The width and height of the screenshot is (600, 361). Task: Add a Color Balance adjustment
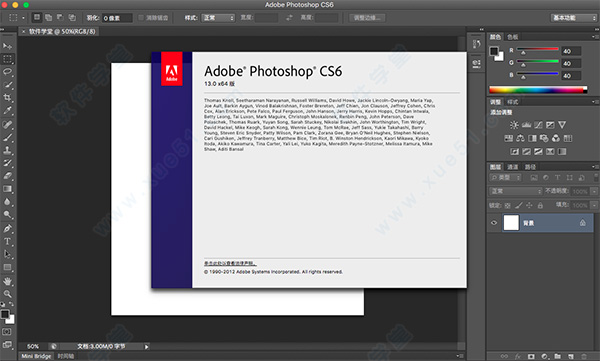point(520,138)
